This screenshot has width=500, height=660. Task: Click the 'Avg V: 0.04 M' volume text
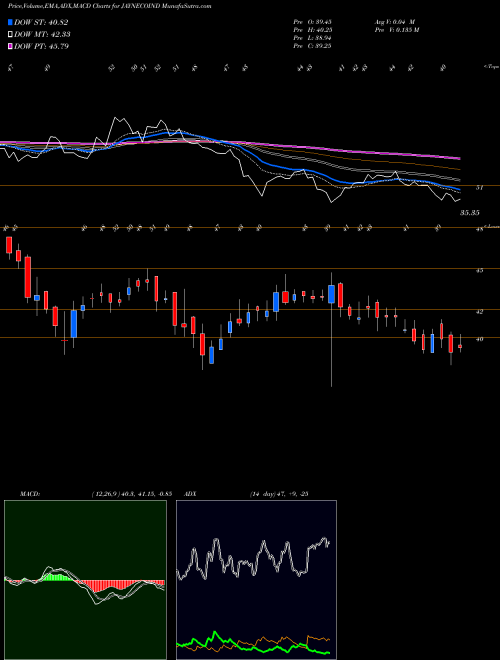(395, 22)
